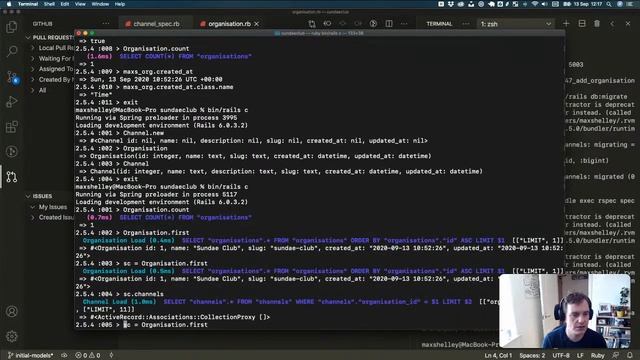This screenshot has width=640, height=360.
Task: Kill the terminal with trash icon
Action: pyautogui.click(x=597, y=24)
